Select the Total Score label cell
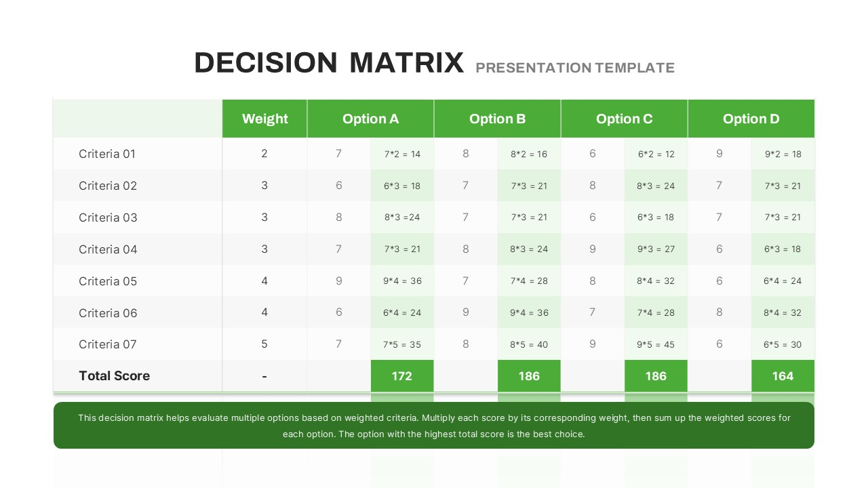Screen dimensions: 868x488 tap(138, 376)
